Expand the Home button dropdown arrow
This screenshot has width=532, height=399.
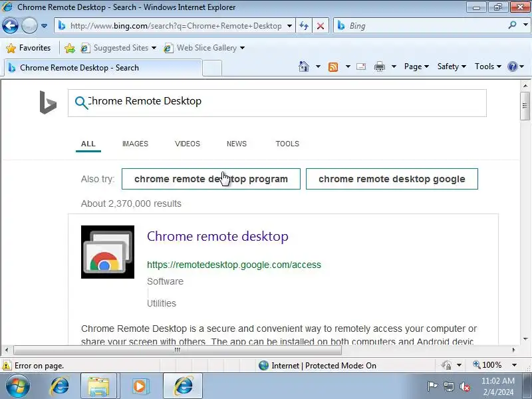point(318,66)
